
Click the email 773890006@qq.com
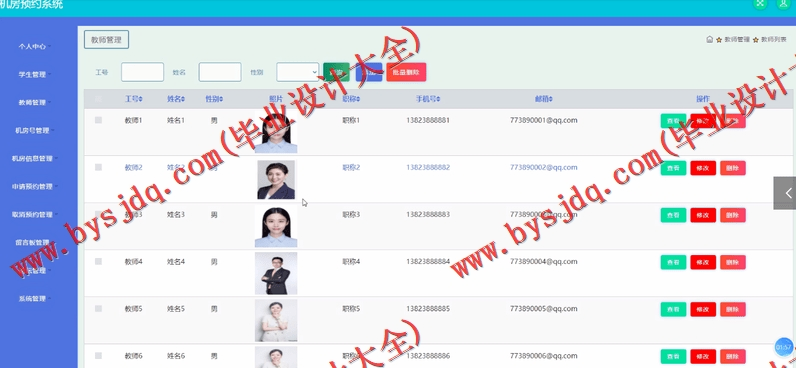(x=544, y=356)
